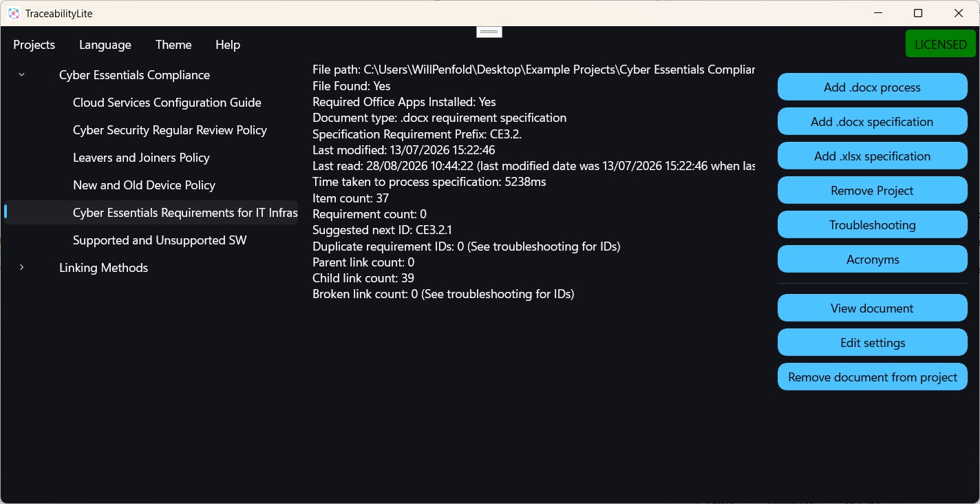The image size is (980, 504).
Task: Click the TraceabilityLite app icon in title bar
Action: pyautogui.click(x=14, y=13)
